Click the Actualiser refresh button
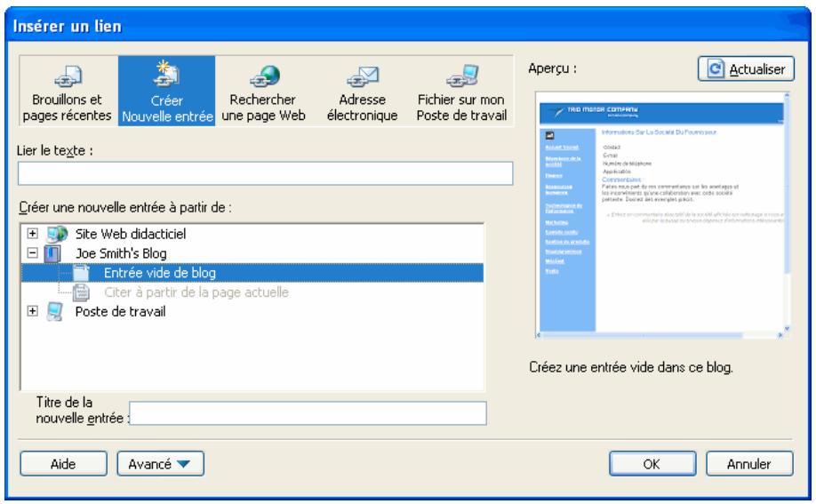 coord(746,68)
